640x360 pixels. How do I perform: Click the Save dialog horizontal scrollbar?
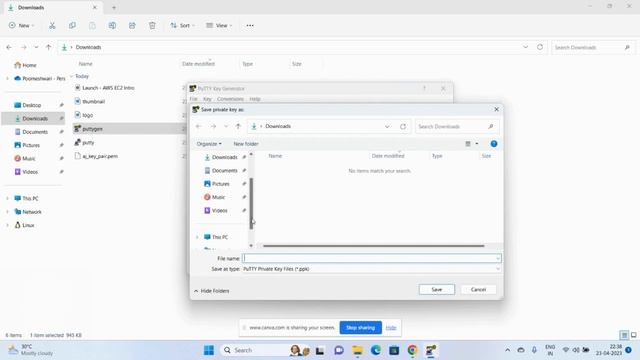coord(373,246)
